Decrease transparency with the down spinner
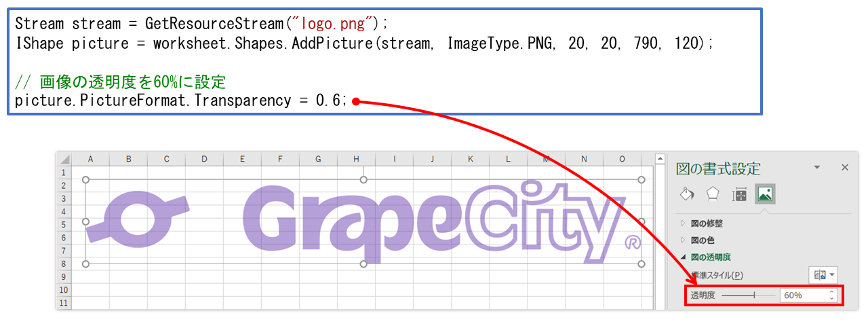The width and height of the screenshot is (868, 326). [832, 299]
